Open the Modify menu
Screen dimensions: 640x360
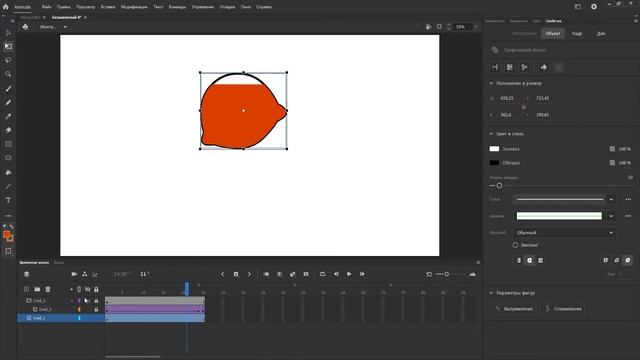[134, 7]
